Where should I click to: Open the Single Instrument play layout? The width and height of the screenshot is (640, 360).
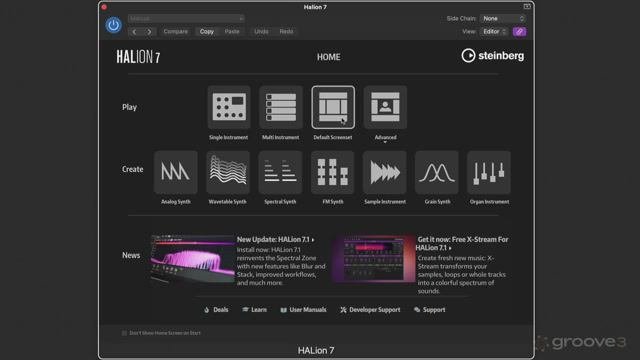pos(229,107)
